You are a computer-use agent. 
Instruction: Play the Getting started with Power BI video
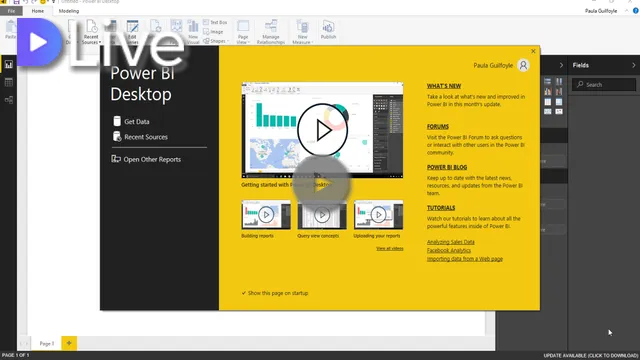(322, 130)
